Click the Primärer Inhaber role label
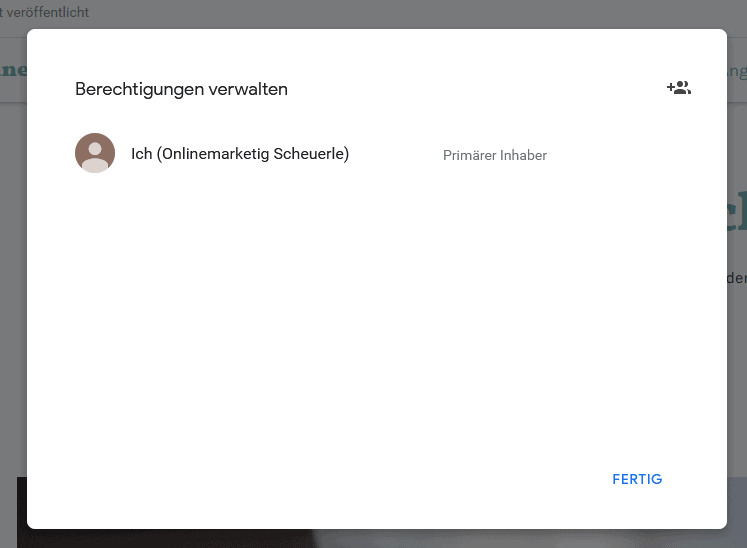747x548 pixels. (495, 155)
